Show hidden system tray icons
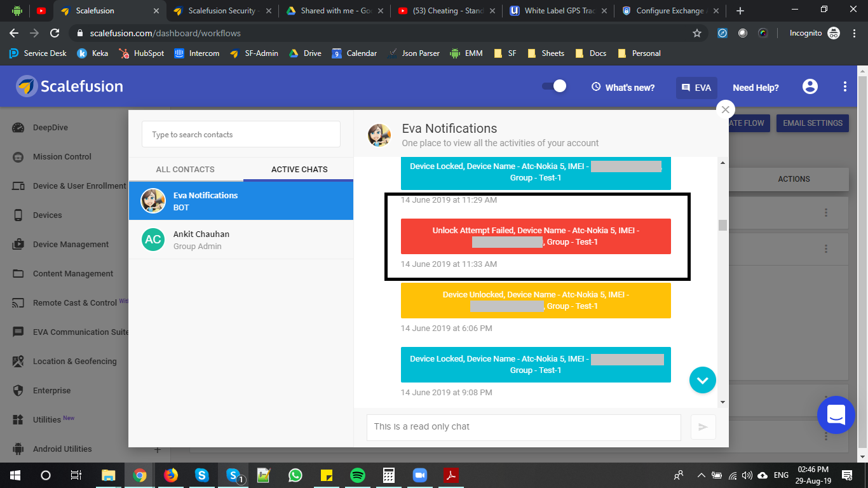 702,475
